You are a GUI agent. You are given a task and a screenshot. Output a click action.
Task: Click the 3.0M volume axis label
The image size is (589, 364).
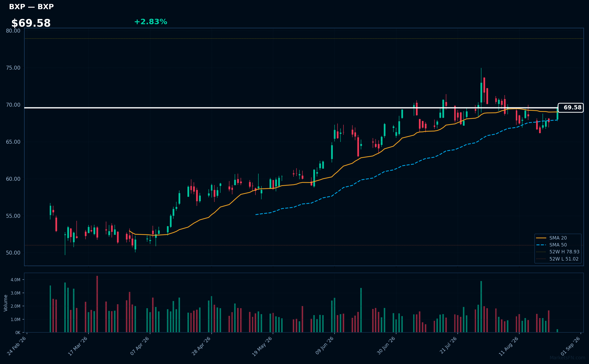pyautogui.click(x=15, y=293)
